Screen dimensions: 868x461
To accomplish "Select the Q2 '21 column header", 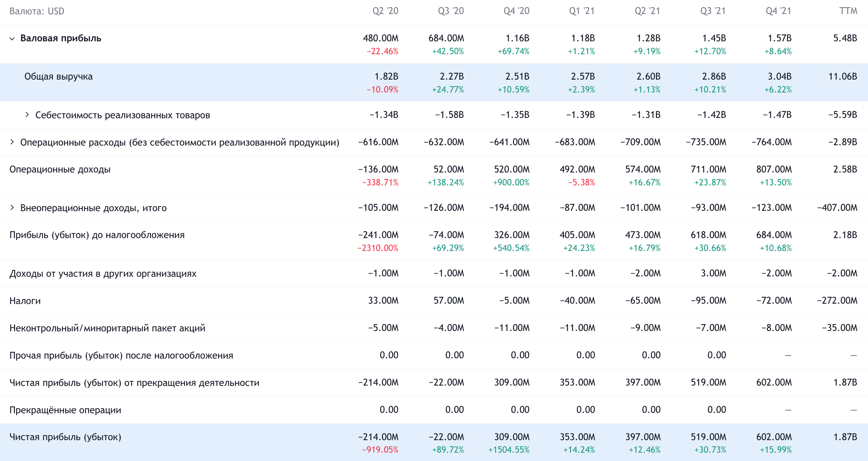I will [x=647, y=11].
